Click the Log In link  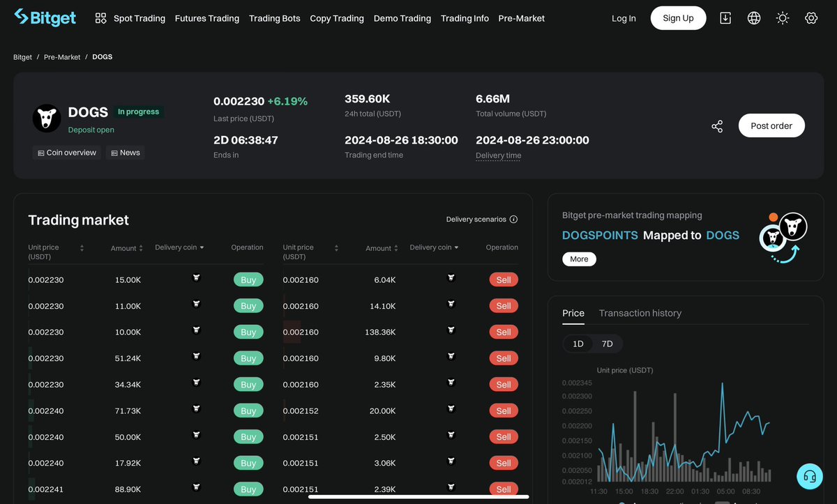coord(624,18)
